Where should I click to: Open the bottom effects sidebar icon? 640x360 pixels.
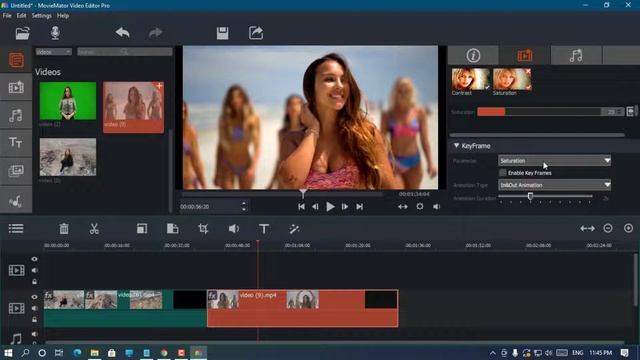point(16,201)
